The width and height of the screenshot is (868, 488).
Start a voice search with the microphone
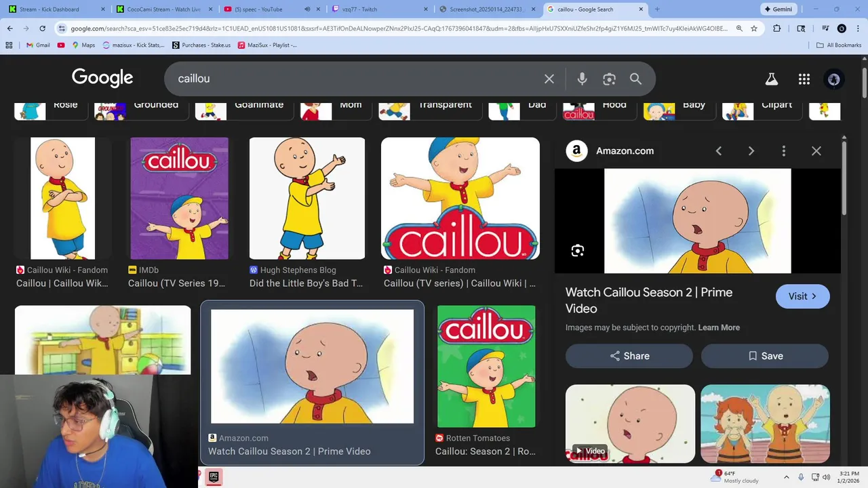click(x=582, y=79)
